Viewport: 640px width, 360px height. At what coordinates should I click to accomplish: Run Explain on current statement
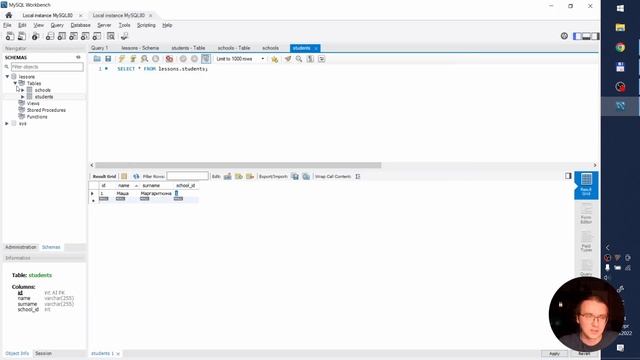tap(144, 59)
